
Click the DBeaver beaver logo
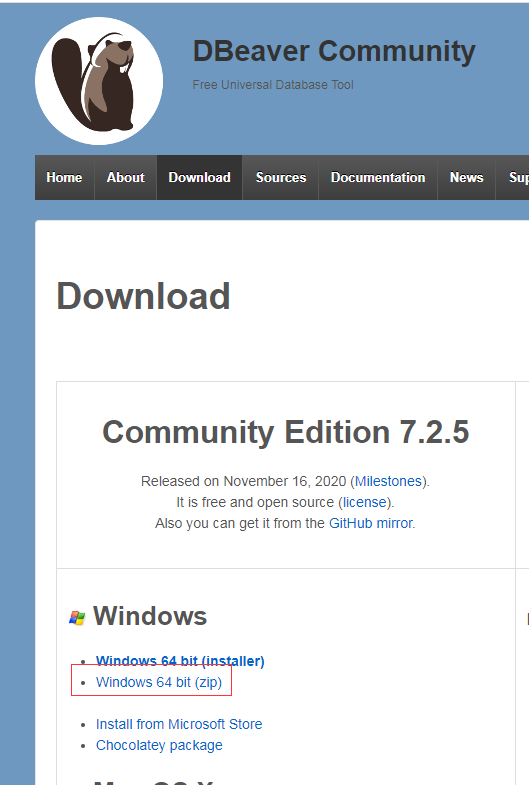99,81
